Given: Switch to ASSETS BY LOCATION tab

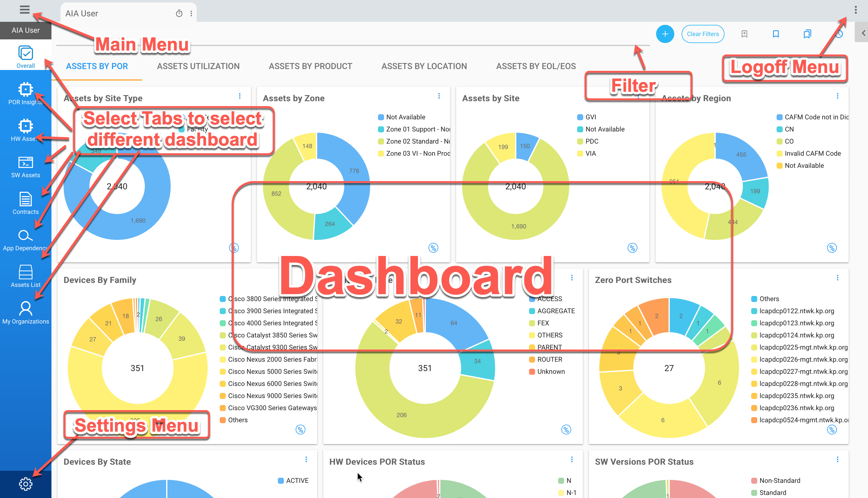Looking at the screenshot, I should click(424, 66).
